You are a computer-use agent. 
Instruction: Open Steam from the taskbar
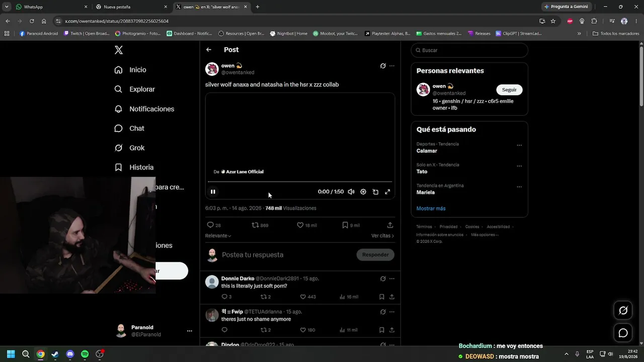(55, 354)
